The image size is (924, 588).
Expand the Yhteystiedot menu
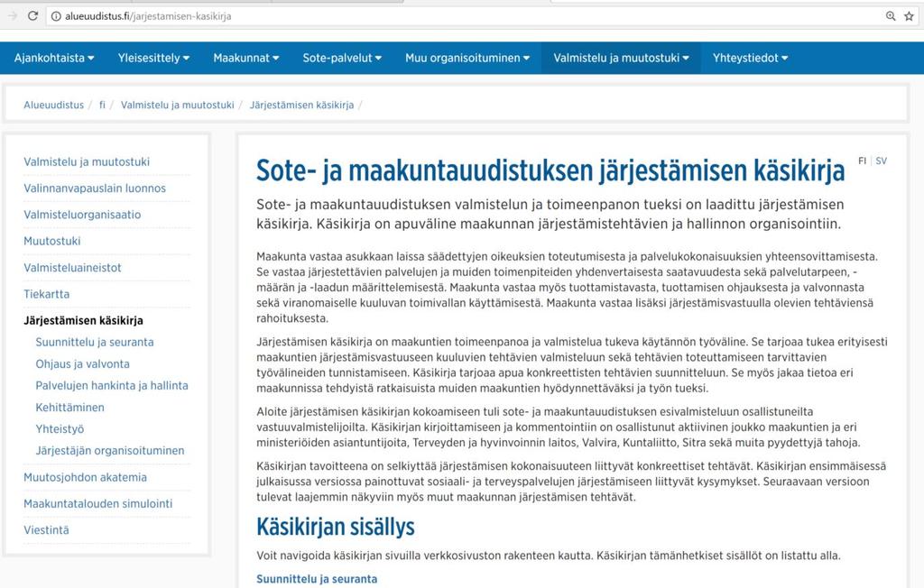[x=750, y=58]
